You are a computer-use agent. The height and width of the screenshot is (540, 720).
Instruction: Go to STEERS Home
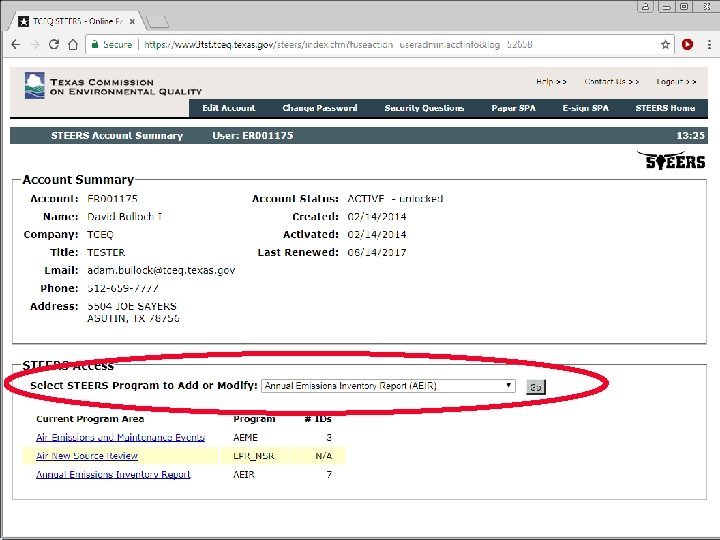point(665,108)
